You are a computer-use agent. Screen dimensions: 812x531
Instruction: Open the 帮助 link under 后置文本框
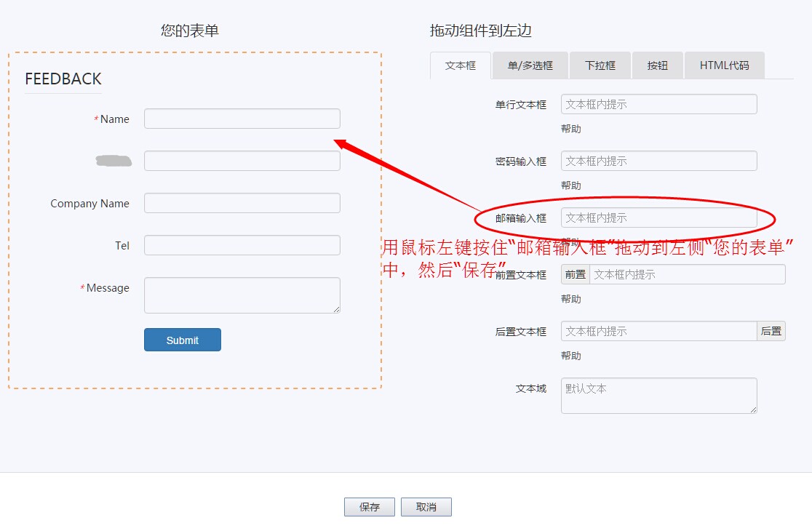coord(572,356)
